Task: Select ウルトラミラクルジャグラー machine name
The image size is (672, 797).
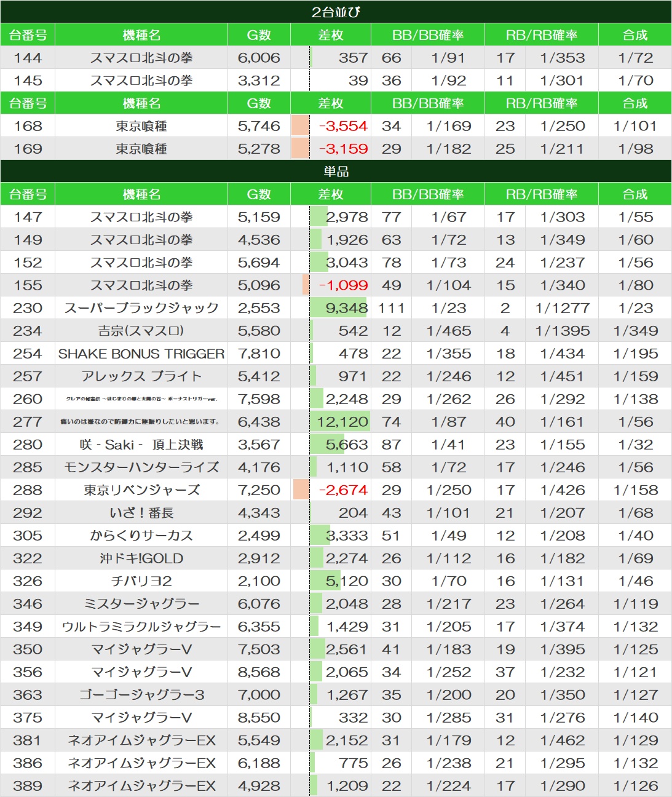Action: pyautogui.click(x=141, y=627)
